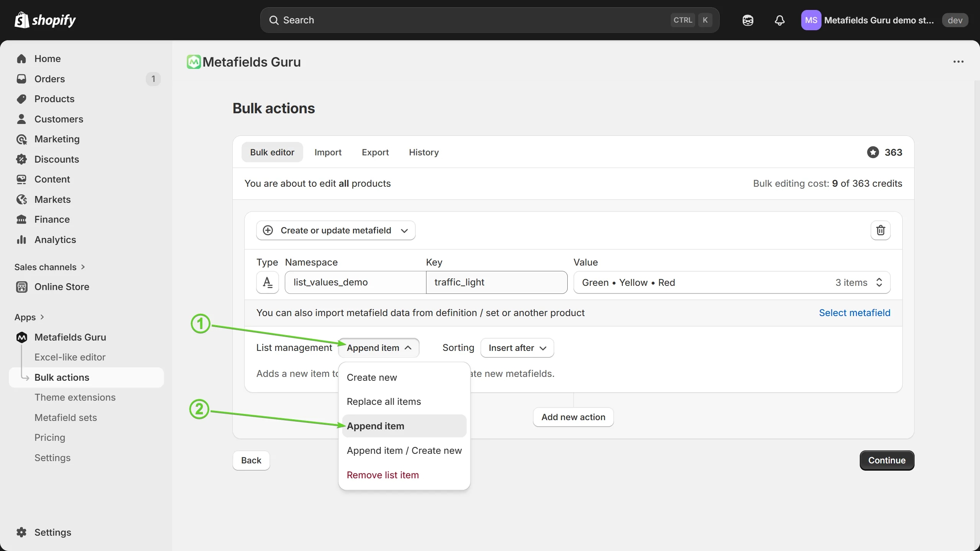Open the History tab
Image resolution: width=980 pixels, height=551 pixels.
click(x=424, y=152)
